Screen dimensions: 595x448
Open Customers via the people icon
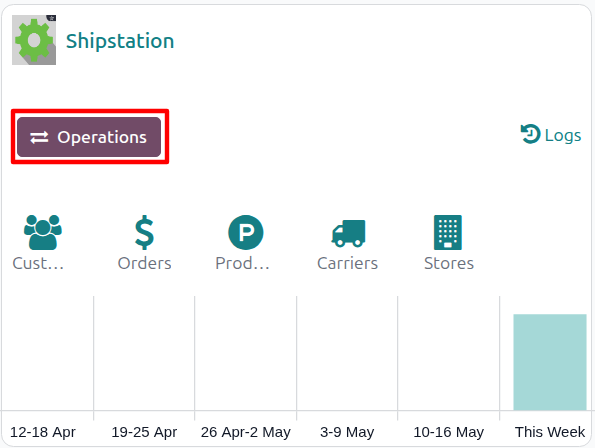[43, 232]
